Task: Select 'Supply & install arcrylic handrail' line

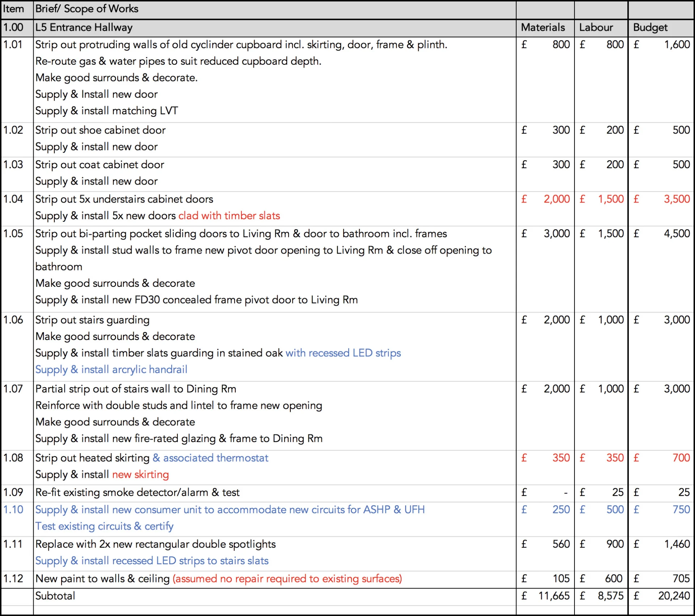Action: pyautogui.click(x=111, y=370)
